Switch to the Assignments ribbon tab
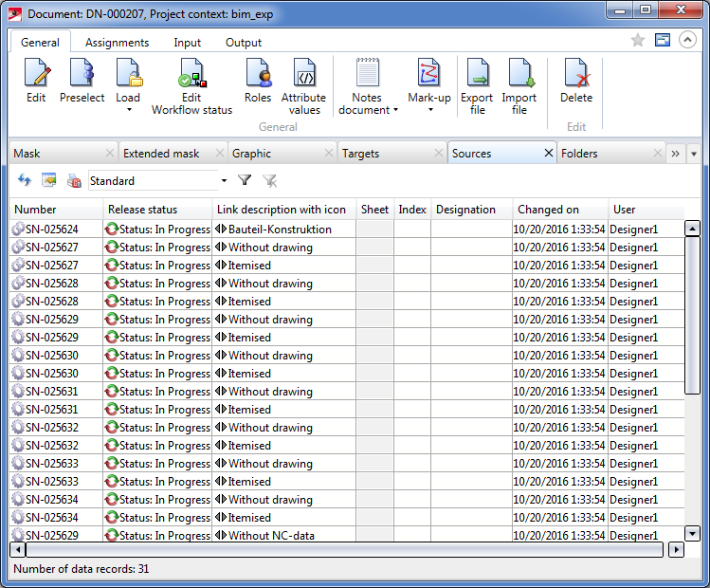Screen dimensions: 710x588 [x=117, y=43]
